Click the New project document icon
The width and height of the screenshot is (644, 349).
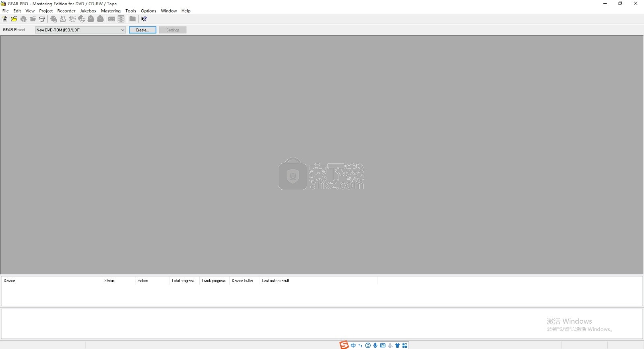[x=5, y=19]
